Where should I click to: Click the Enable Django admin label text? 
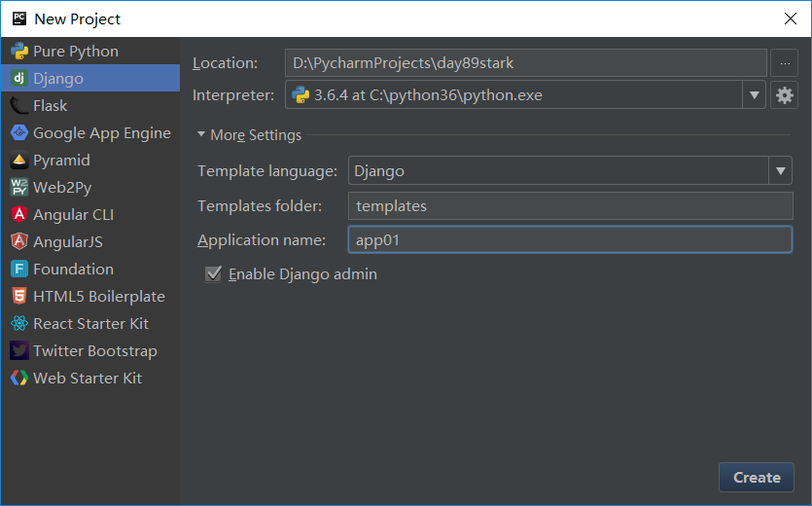coord(303,274)
